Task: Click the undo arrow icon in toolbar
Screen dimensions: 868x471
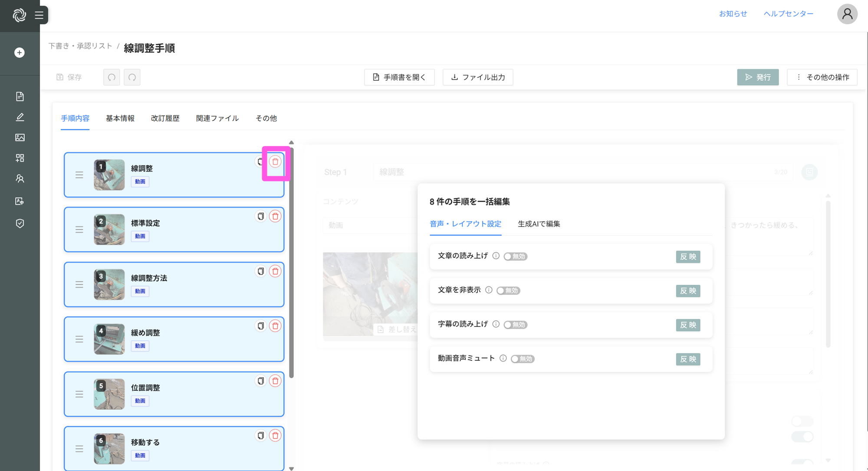Action: [x=112, y=77]
